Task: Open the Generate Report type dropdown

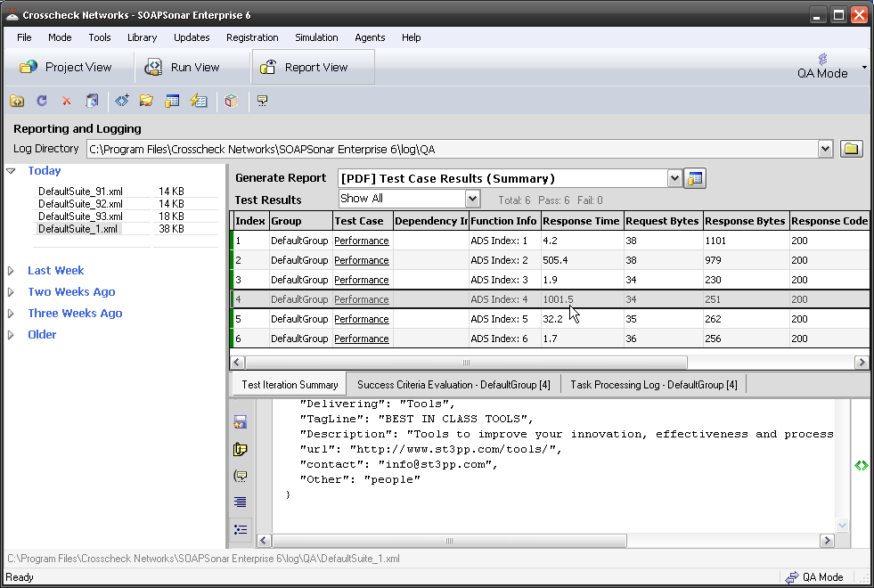Action: (674, 178)
